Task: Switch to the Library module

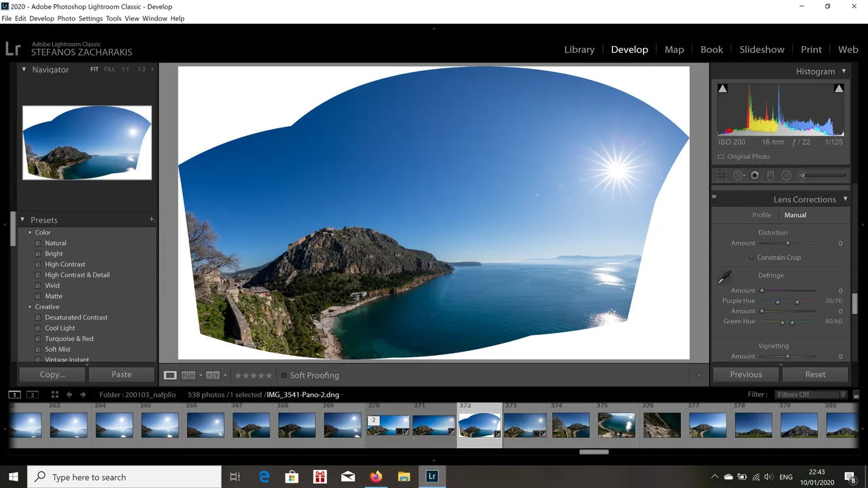Action: pos(579,49)
